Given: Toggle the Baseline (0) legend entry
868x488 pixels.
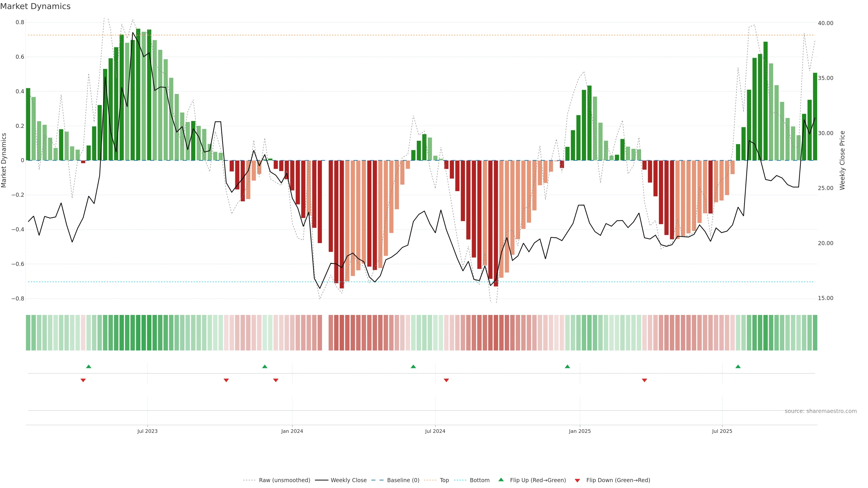Looking at the screenshot, I should tap(403, 480).
